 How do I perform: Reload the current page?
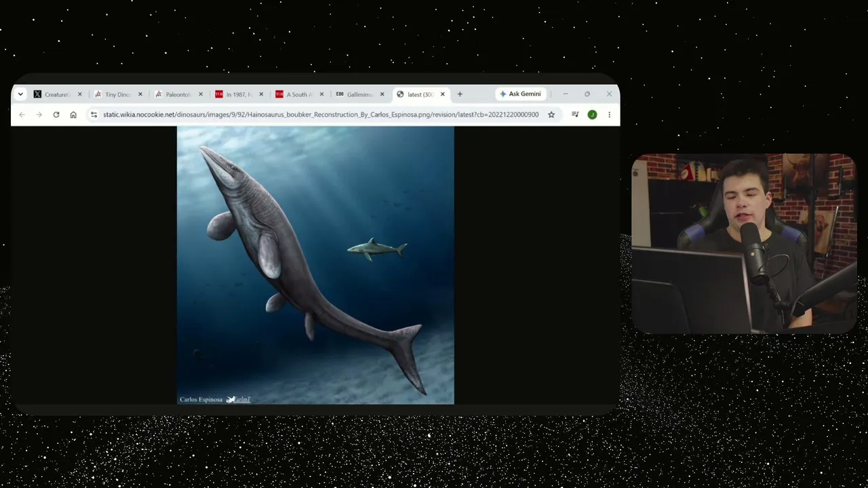pyautogui.click(x=56, y=115)
